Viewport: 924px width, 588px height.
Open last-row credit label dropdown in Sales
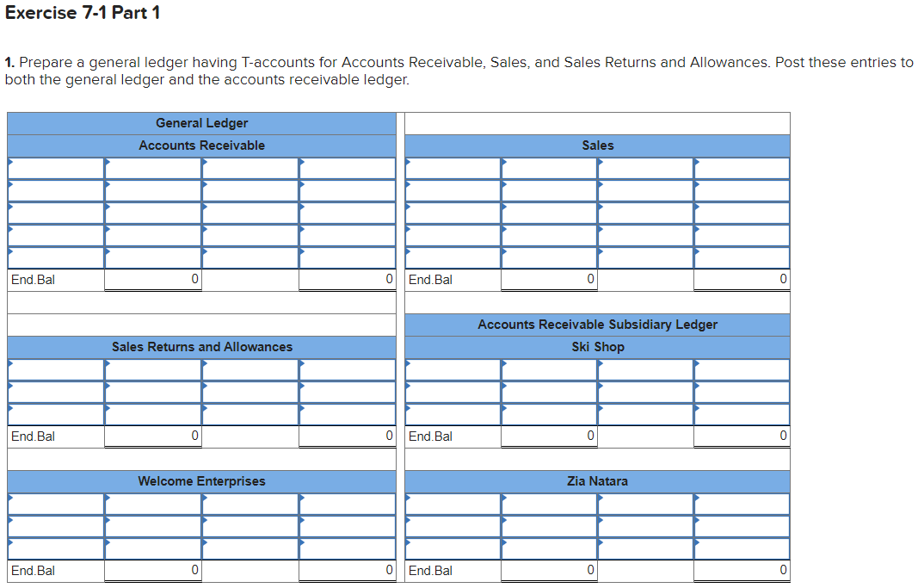(645, 258)
